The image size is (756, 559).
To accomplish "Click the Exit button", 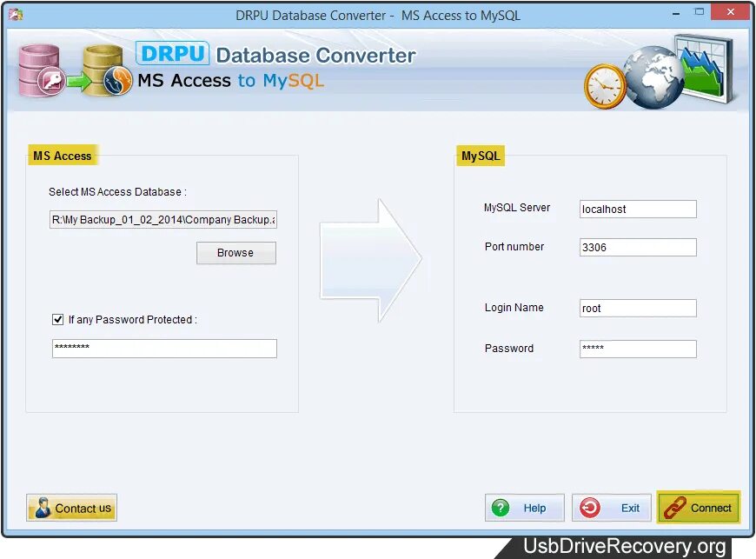I will point(611,508).
